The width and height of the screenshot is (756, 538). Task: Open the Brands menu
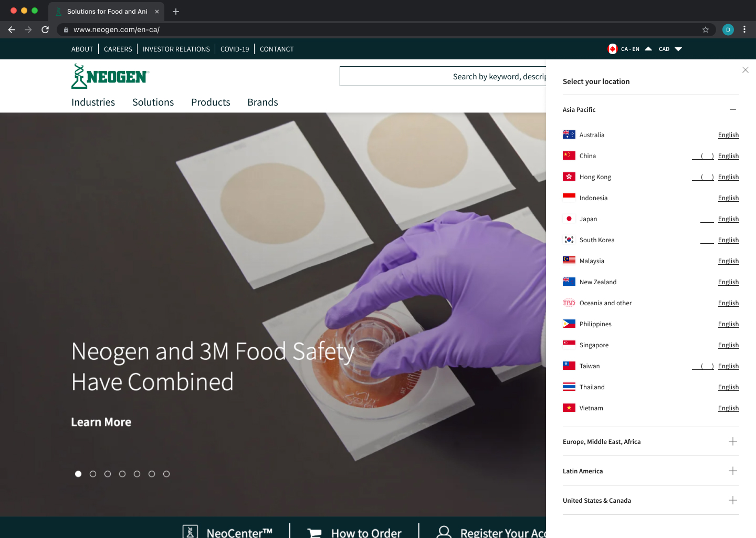(x=262, y=102)
